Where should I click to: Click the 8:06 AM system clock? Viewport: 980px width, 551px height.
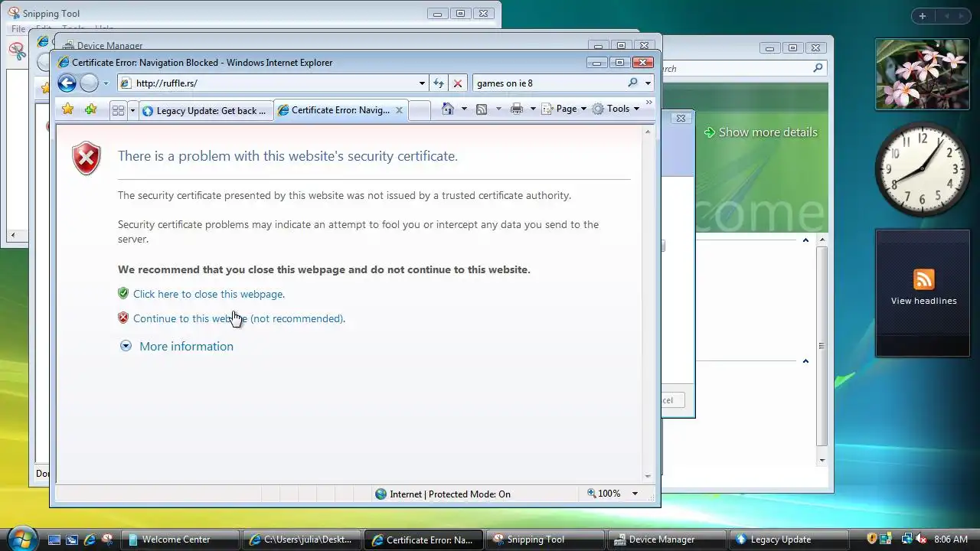tap(951, 540)
